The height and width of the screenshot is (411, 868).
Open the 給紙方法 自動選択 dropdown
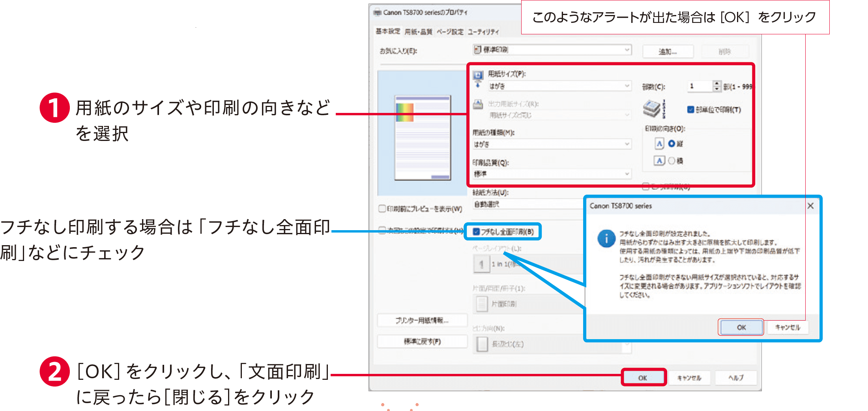point(528,204)
